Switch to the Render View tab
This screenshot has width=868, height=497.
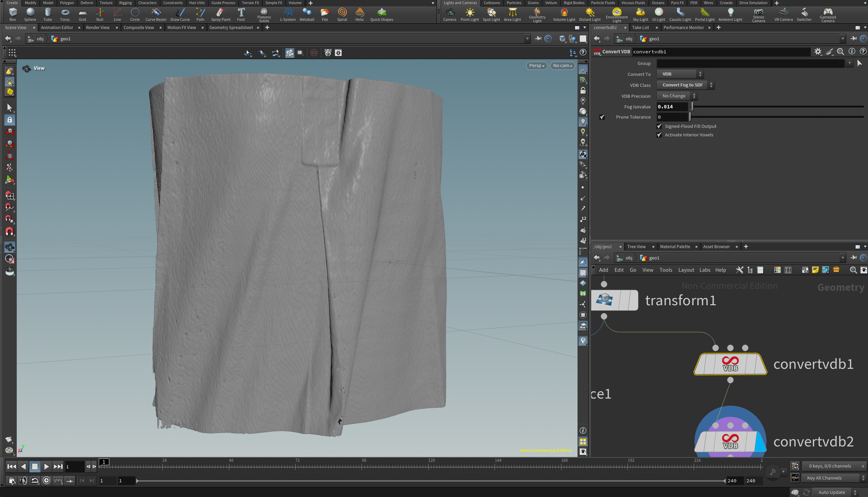(x=98, y=28)
